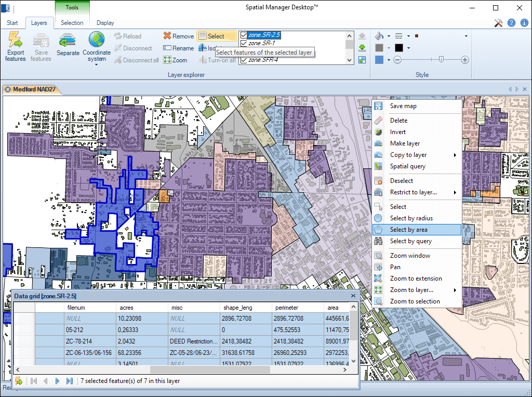Click the Data grid export icon

coord(19,381)
